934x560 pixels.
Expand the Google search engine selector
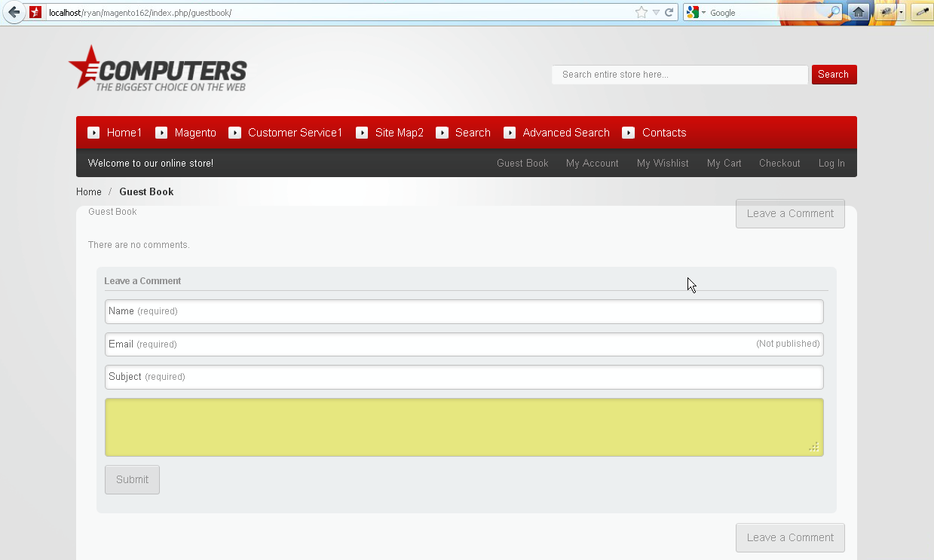(x=703, y=13)
